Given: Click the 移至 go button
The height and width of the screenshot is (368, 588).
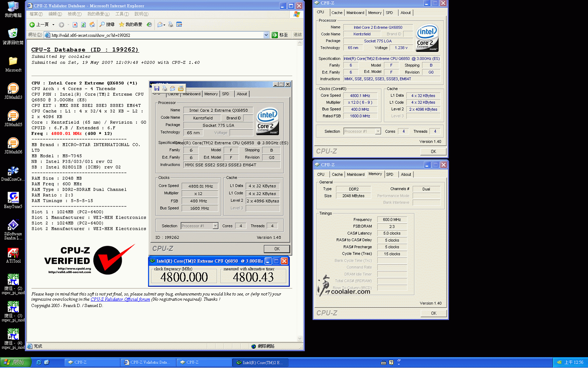Looking at the screenshot, I should pyautogui.click(x=280, y=35).
